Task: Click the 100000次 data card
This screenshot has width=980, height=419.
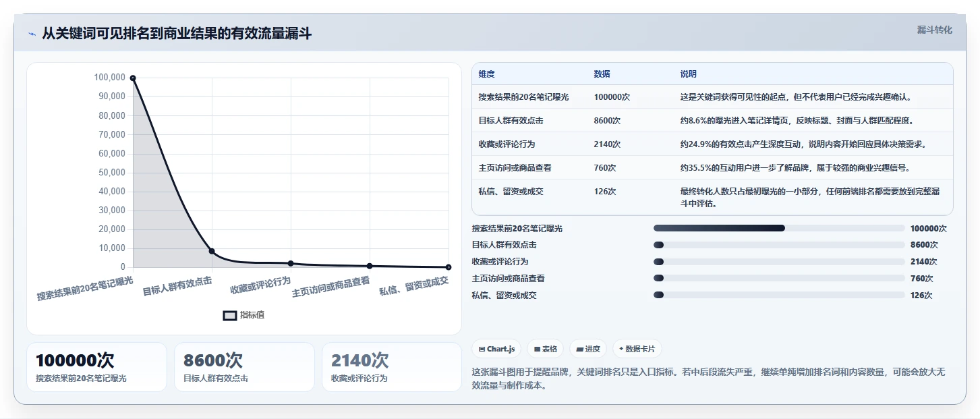Action: tap(96, 367)
